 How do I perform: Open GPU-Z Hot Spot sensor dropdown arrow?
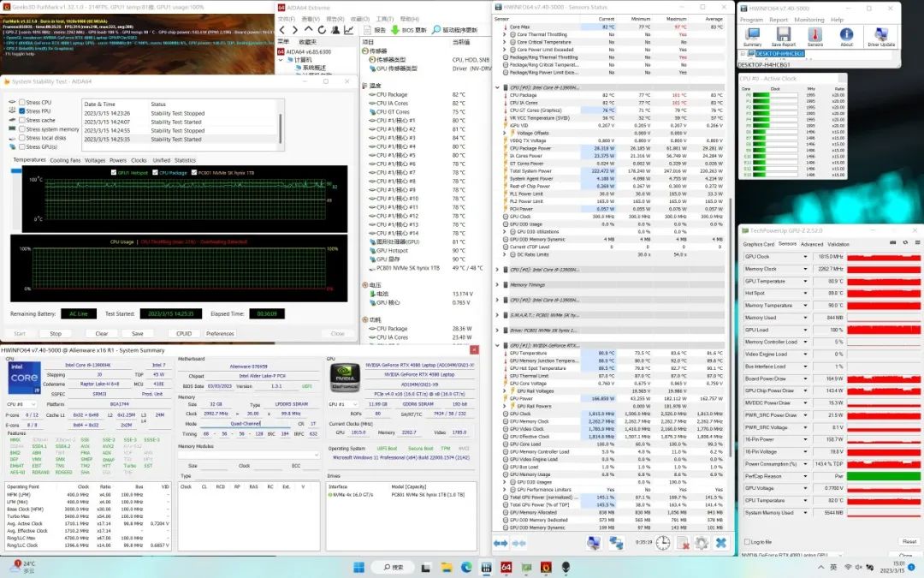click(805, 293)
